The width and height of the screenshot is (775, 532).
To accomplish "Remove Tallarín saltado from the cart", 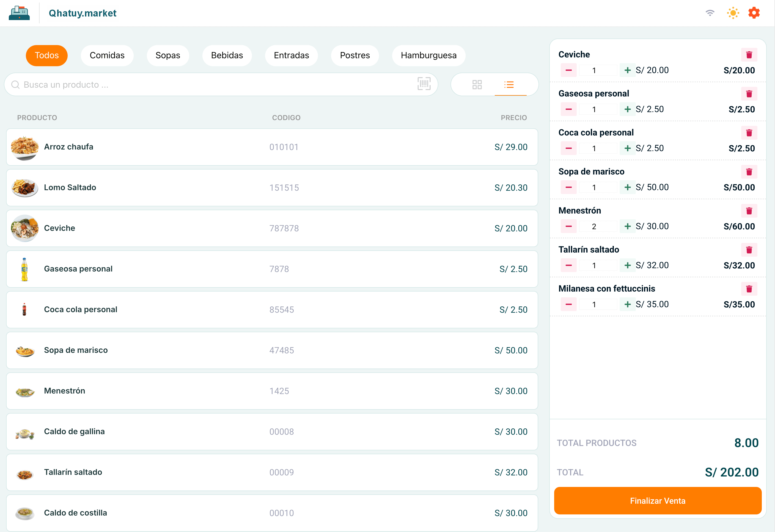I will coord(749,250).
